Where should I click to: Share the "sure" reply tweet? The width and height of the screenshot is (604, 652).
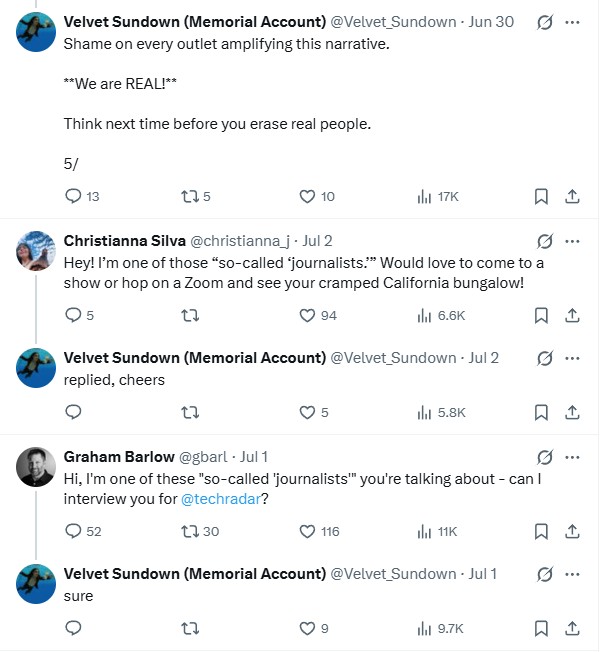point(573,628)
